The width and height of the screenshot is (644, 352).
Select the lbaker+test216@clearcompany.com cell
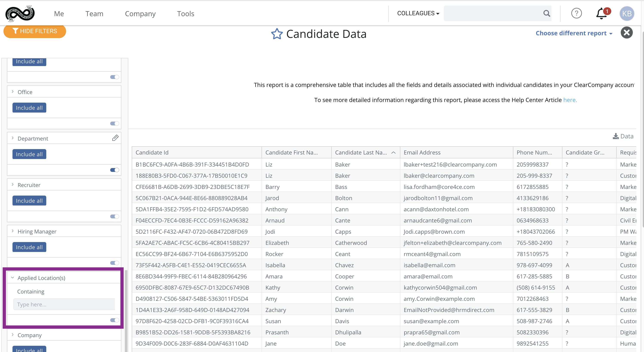click(x=457, y=164)
